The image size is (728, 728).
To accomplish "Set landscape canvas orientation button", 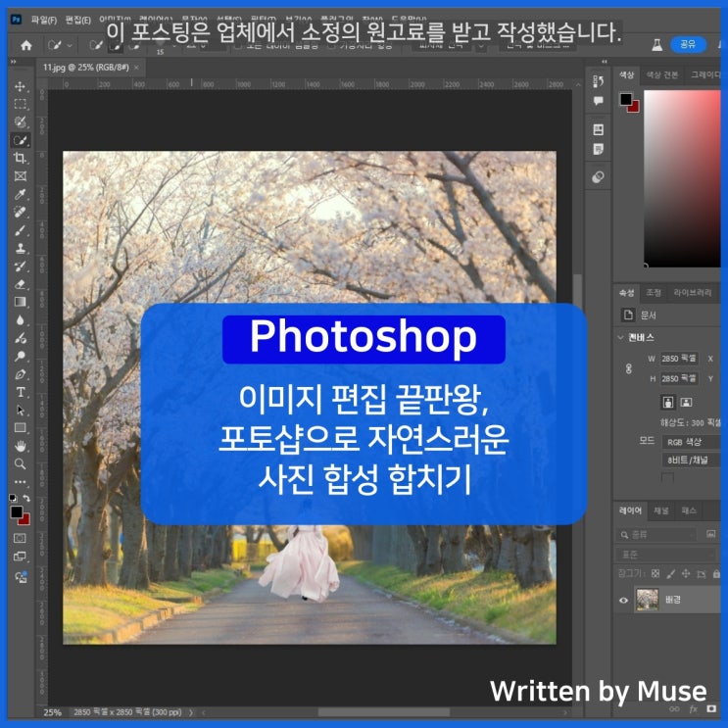I will pyautogui.click(x=686, y=402).
